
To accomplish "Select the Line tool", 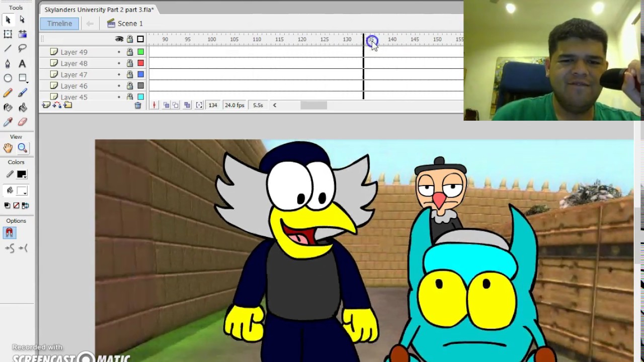I will [x=8, y=48].
